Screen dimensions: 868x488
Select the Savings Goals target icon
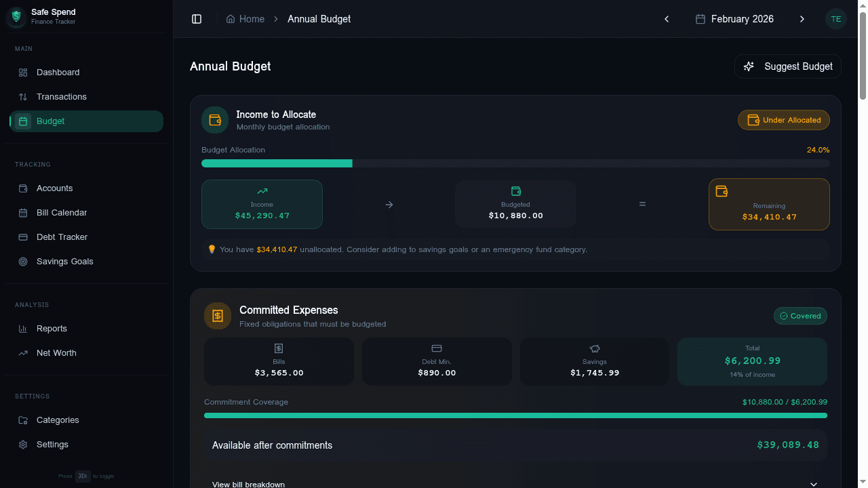[22, 261]
